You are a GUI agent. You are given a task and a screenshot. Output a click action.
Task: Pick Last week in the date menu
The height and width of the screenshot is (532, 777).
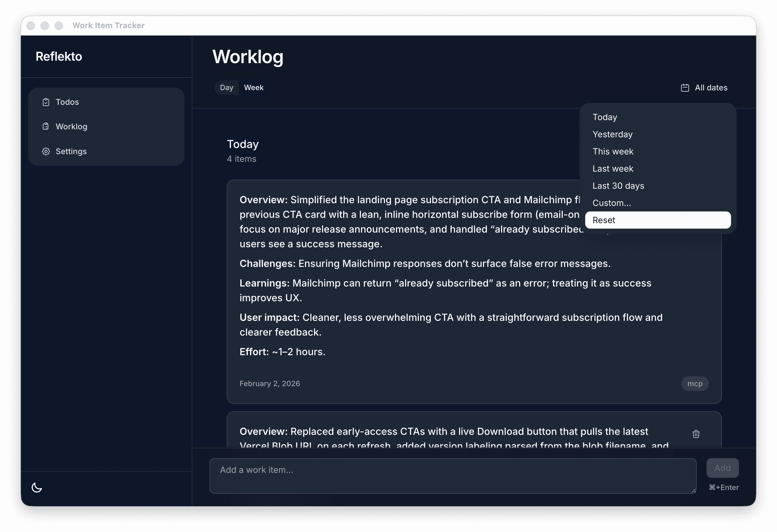tap(613, 169)
